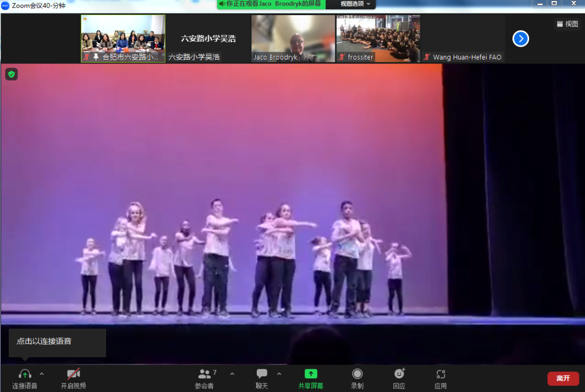
Task: Open the 应用 apps panel
Action: coord(440,378)
